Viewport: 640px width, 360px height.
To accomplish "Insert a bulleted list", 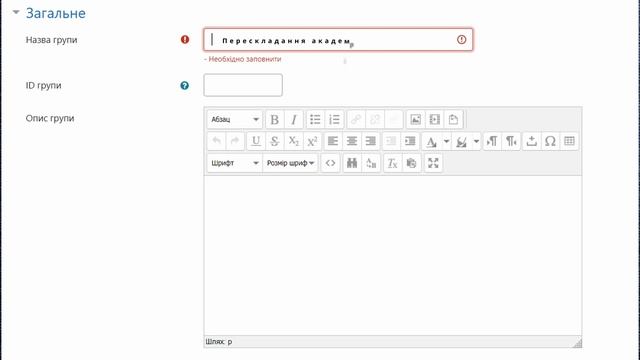I will [x=315, y=120].
